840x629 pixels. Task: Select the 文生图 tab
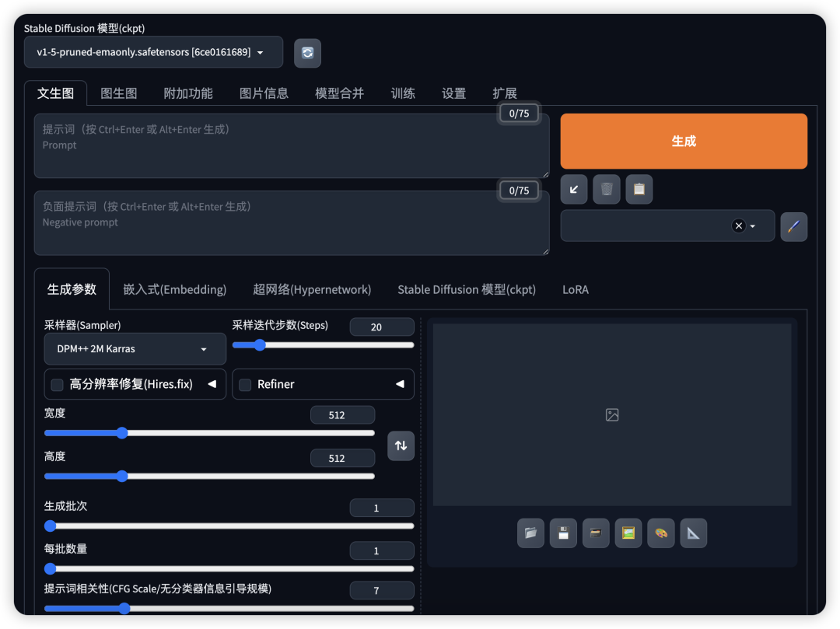[56, 93]
